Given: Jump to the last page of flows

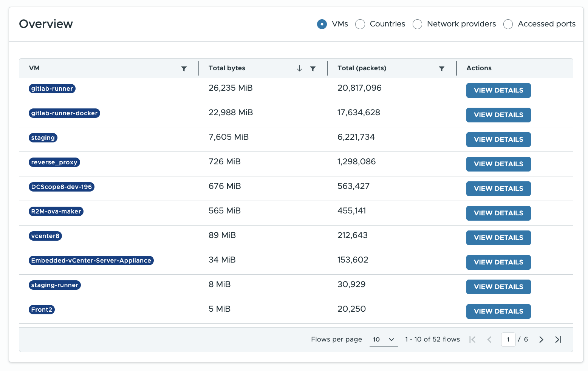Looking at the screenshot, I should tap(558, 340).
